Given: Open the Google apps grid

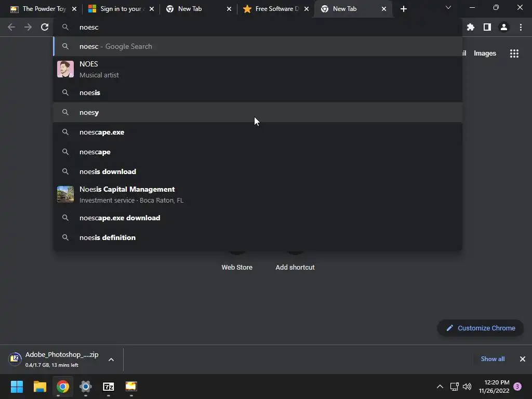Looking at the screenshot, I should coord(514,54).
